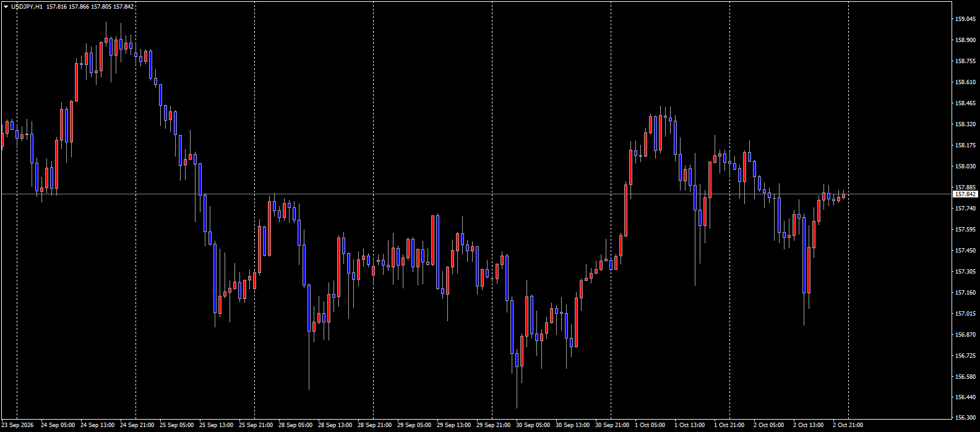This screenshot has width=980, height=432.
Task: Click the 24 Sep 21:00 time label
Action: click(x=137, y=425)
